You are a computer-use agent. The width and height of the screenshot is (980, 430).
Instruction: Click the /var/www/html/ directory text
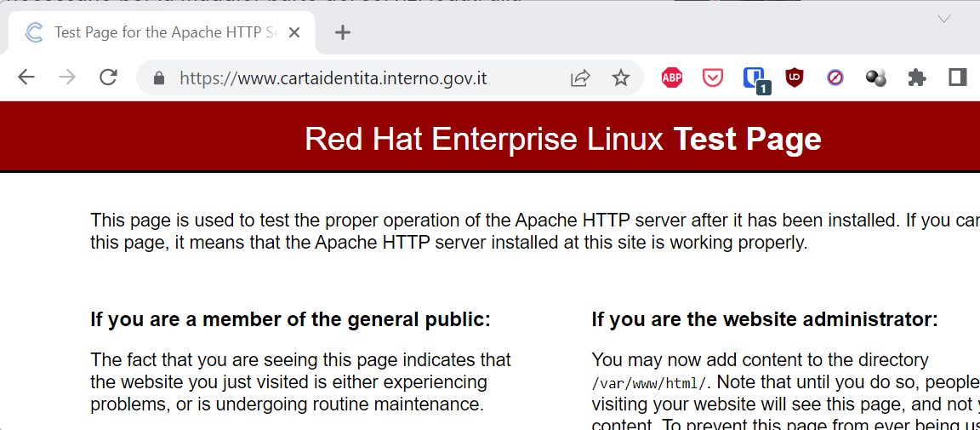point(648,382)
